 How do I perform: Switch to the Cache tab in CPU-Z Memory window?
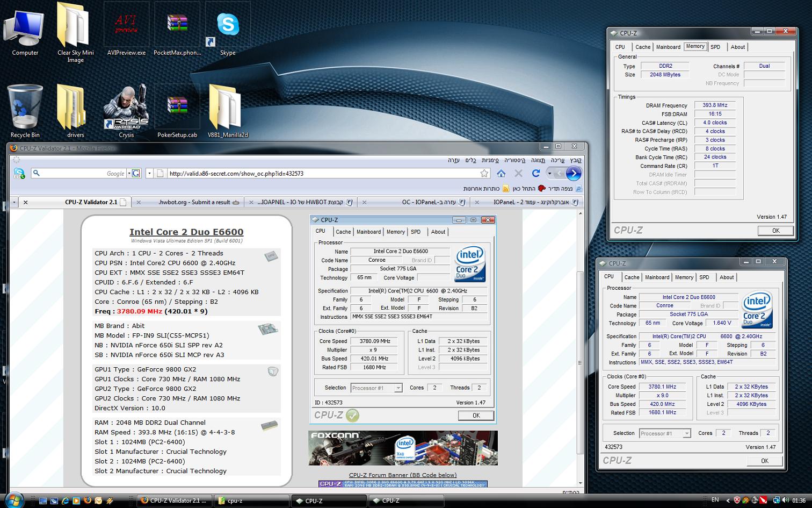click(x=643, y=47)
